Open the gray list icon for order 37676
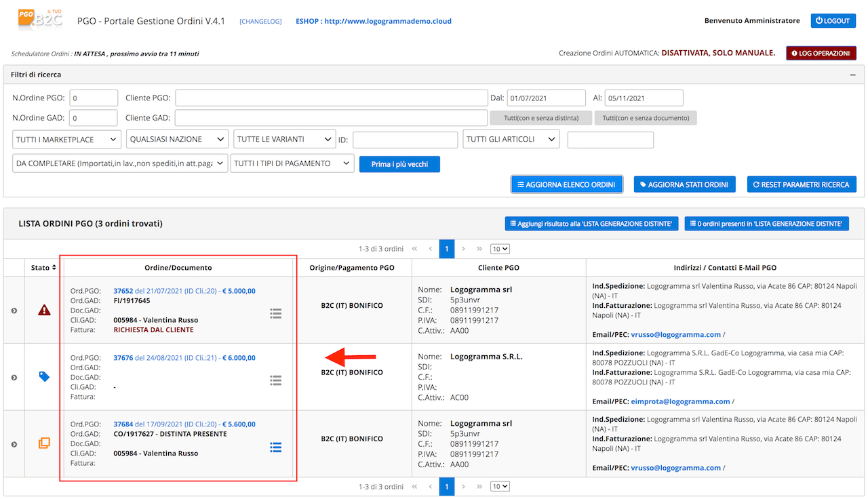This screenshot has width=868, height=499. [275, 380]
